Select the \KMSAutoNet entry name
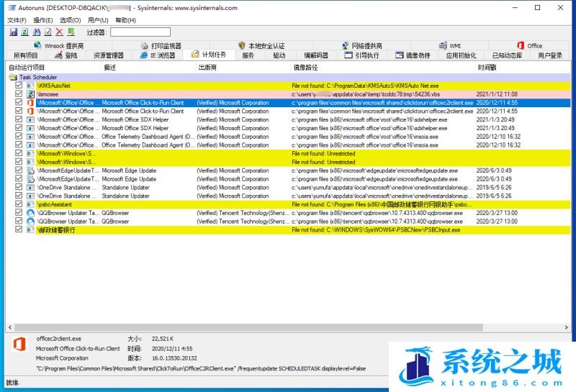Viewport: 576px width, 392px height. 53,86
